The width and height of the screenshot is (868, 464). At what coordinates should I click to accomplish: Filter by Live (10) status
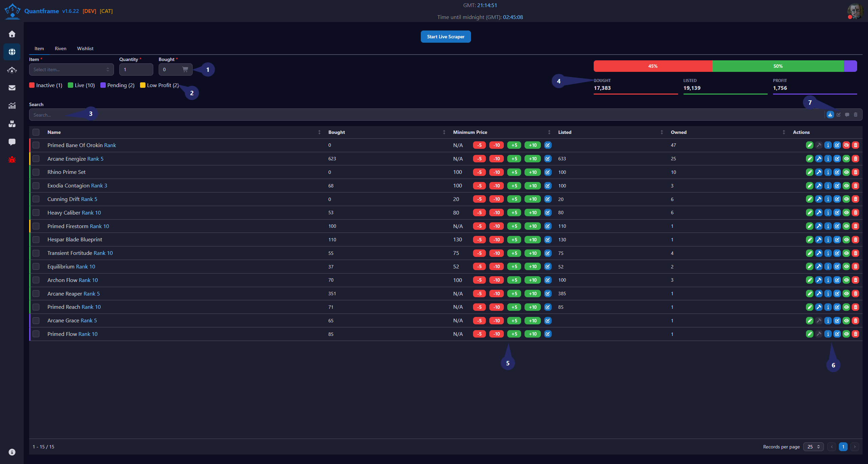[81, 85]
